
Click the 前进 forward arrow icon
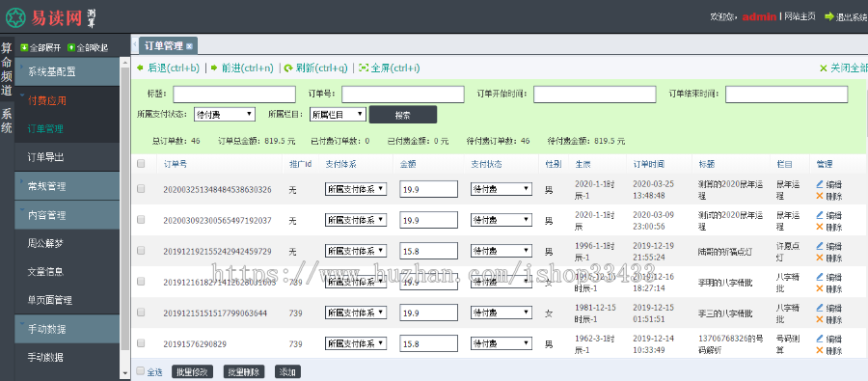pos(214,68)
